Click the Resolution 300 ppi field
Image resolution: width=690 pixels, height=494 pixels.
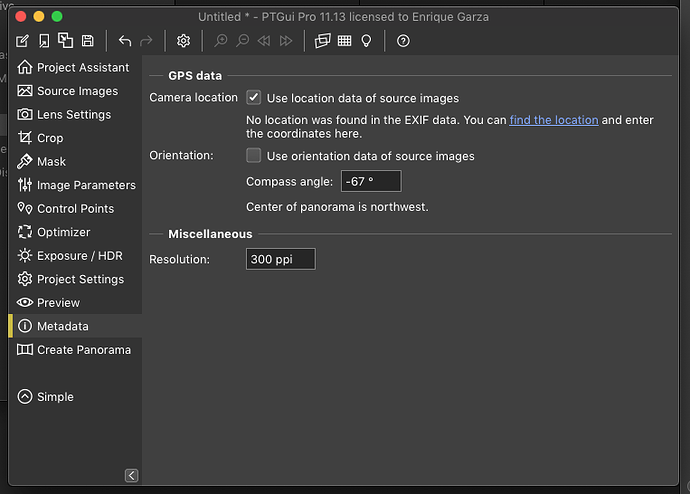pos(280,259)
